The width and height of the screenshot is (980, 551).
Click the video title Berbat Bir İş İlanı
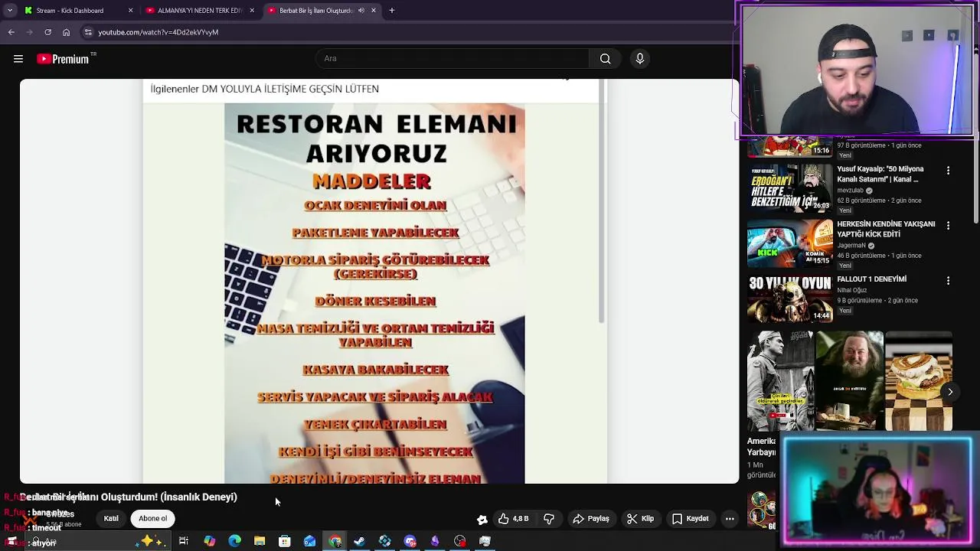(x=129, y=497)
